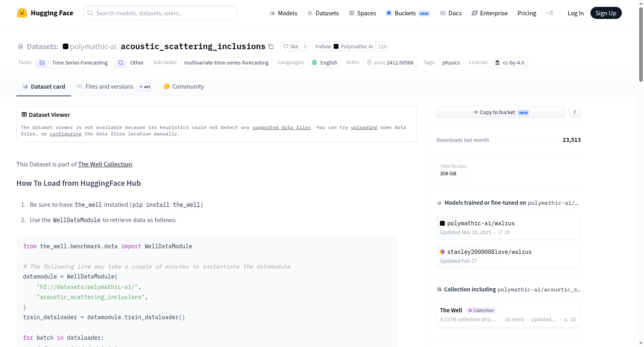Open the polymathic-ai organization link

coord(93,46)
